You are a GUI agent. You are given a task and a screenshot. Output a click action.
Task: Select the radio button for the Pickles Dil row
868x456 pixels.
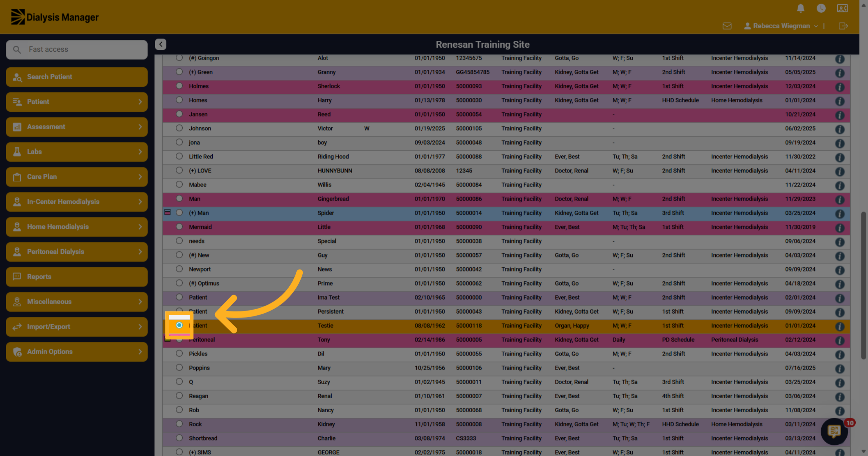(179, 353)
